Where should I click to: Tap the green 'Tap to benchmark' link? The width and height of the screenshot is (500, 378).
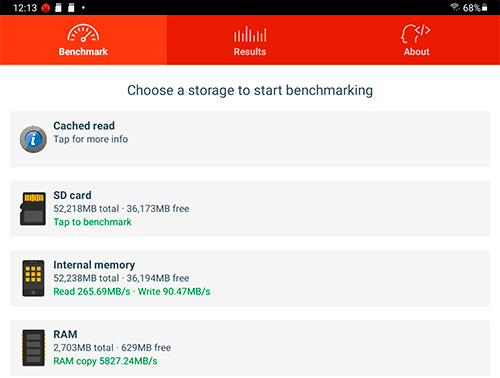tap(93, 222)
